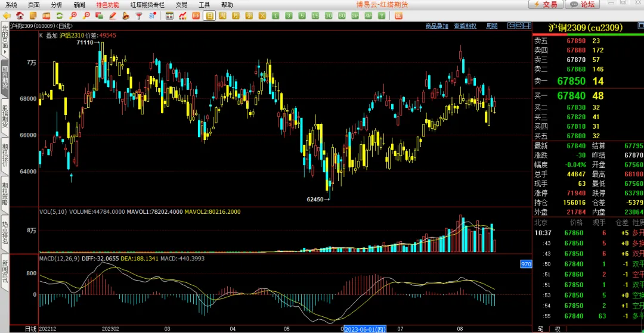Switch to monthly 月 K-line period
Viewport: 644px width, 333px height.
click(236, 16)
